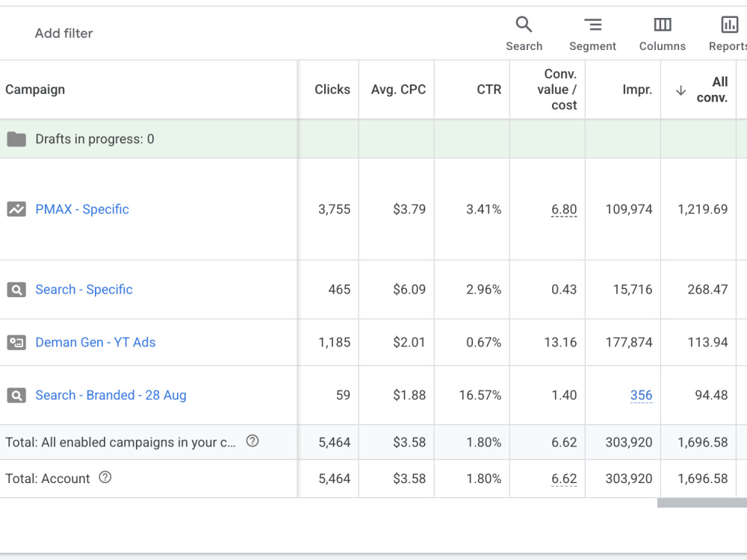Click the Drafts in progress folder icon
This screenshot has width=747, height=560.
(x=16, y=139)
